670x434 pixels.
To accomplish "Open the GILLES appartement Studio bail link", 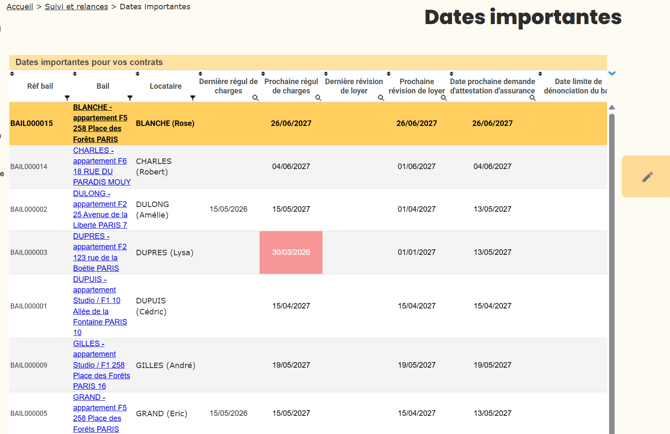I will 101,365.
